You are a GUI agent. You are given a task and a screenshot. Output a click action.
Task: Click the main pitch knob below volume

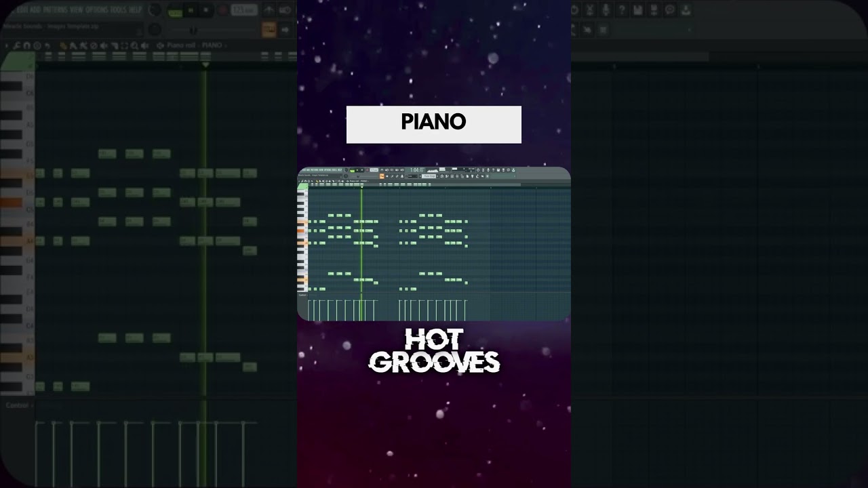point(155,29)
